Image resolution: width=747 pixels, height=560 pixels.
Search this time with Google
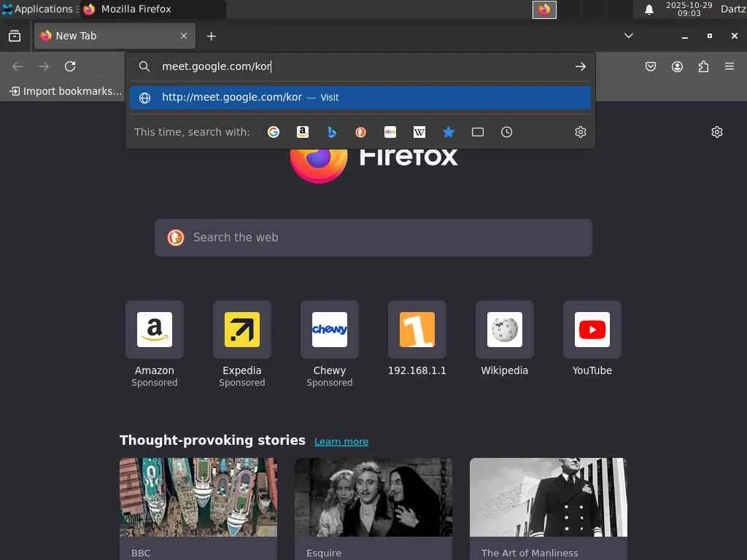pos(274,132)
